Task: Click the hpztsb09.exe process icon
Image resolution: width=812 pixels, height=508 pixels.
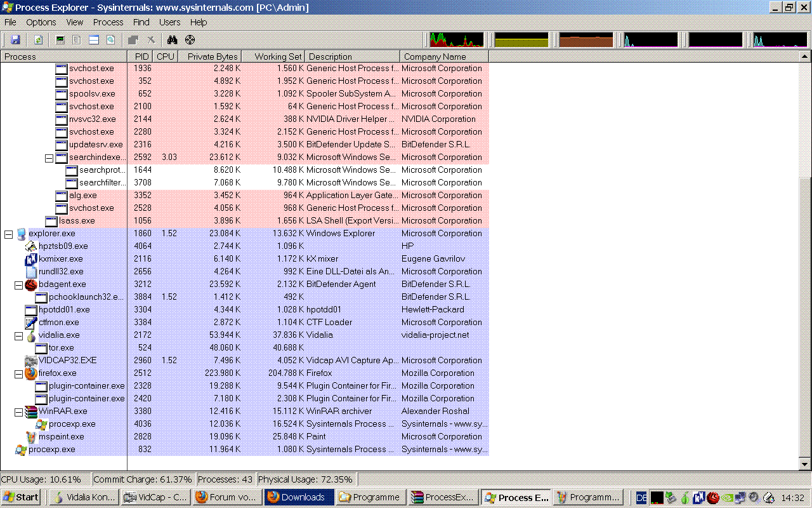Action: tap(31, 246)
